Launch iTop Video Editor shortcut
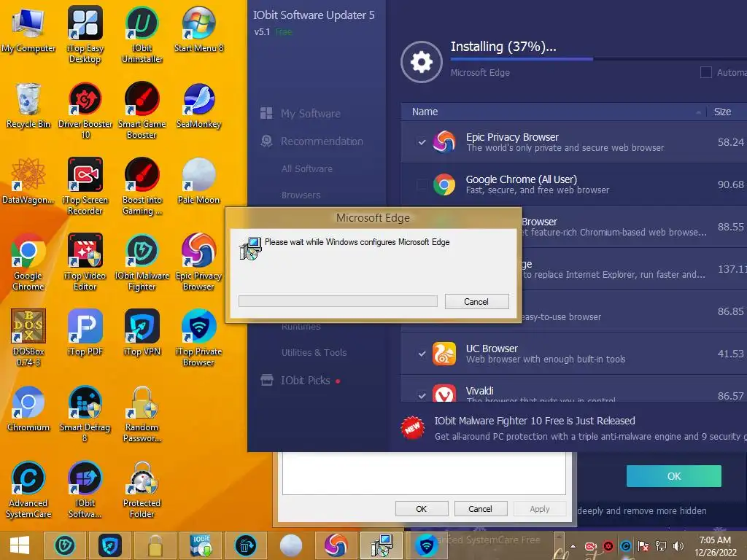Image resolution: width=747 pixels, height=560 pixels. (x=85, y=262)
